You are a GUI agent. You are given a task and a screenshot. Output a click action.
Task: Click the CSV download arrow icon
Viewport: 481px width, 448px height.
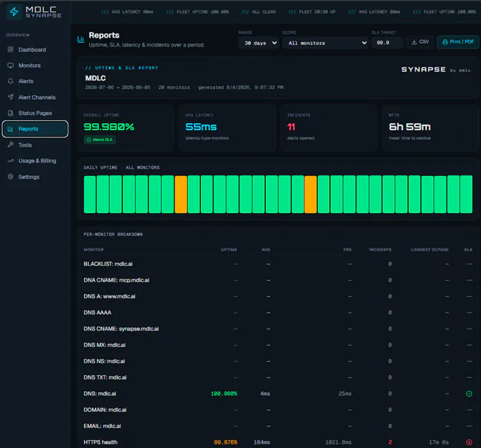pyautogui.click(x=414, y=42)
